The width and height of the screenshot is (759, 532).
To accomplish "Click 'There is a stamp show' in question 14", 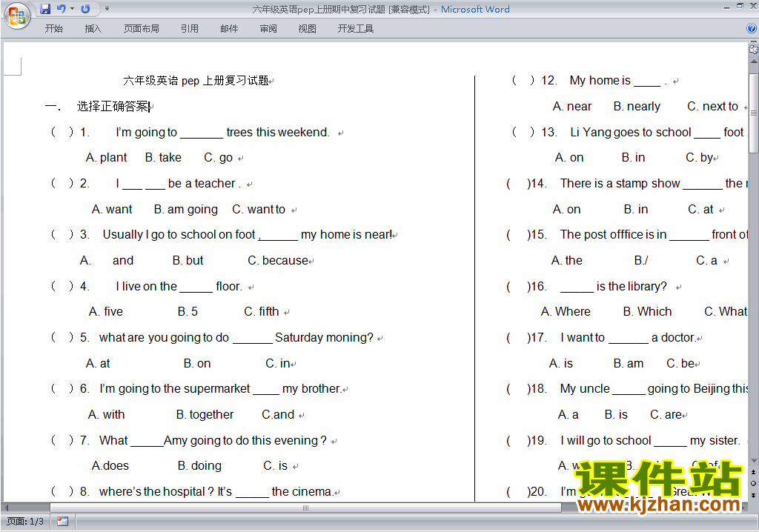I will (620, 184).
